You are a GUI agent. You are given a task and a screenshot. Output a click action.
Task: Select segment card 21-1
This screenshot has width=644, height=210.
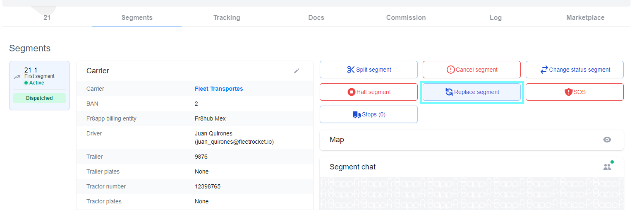39,86
